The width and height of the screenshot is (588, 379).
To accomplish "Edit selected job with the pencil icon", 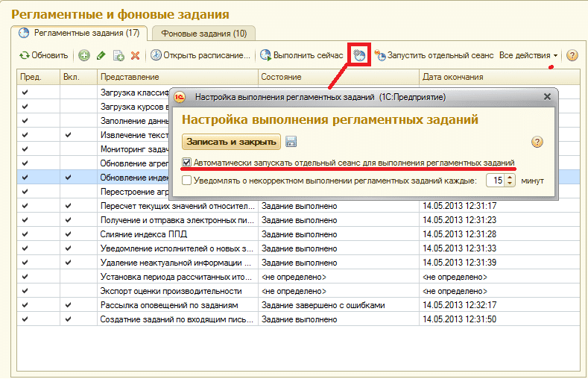I will click(x=101, y=55).
